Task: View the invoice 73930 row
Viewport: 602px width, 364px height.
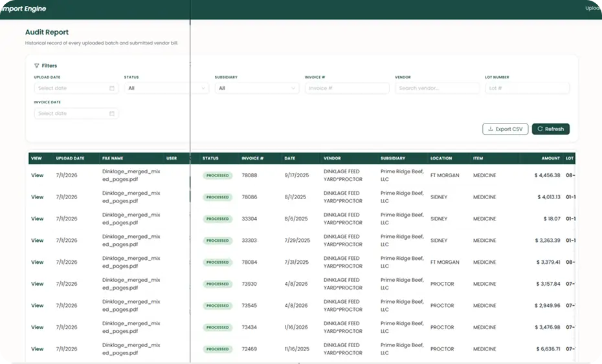Action: click(38, 284)
